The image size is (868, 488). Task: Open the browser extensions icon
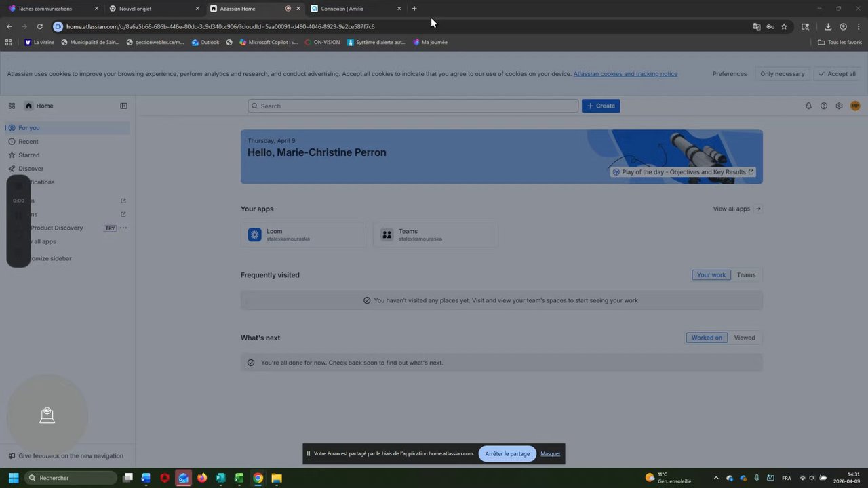click(x=805, y=26)
